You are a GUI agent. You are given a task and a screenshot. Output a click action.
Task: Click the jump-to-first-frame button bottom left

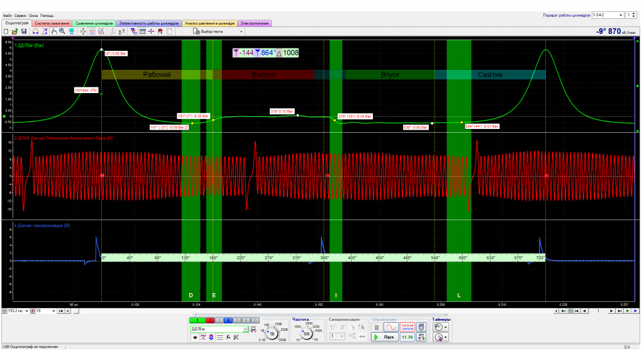click(61, 311)
